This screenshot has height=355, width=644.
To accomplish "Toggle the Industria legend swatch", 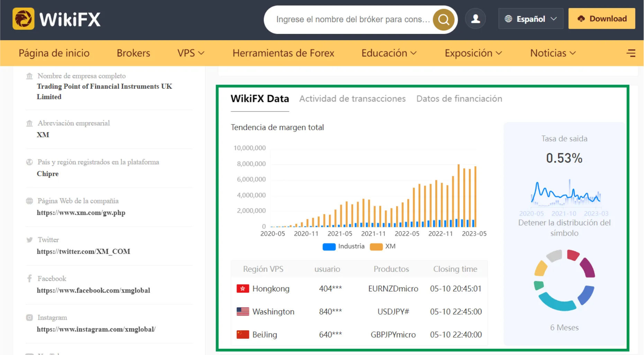I will [329, 246].
